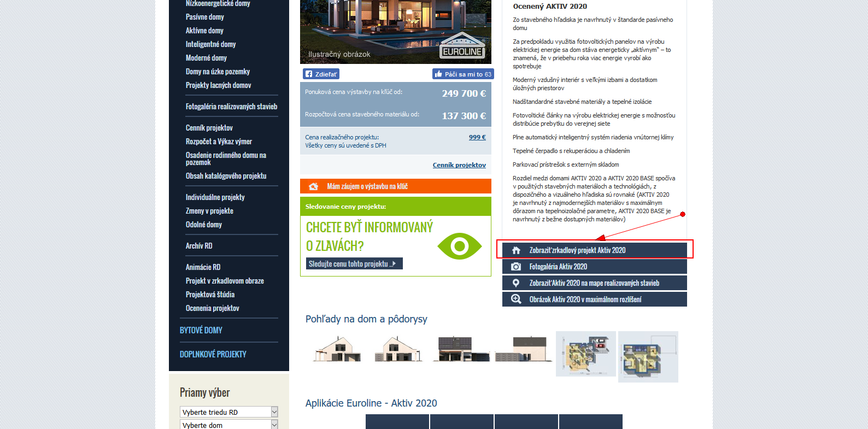Open the Vyberte triedu RD dropdown
Viewport: 868px width, 429px height.
click(x=229, y=412)
